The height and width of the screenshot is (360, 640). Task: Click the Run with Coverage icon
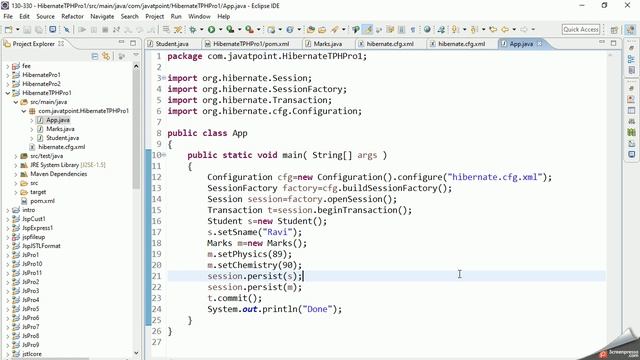230,29
